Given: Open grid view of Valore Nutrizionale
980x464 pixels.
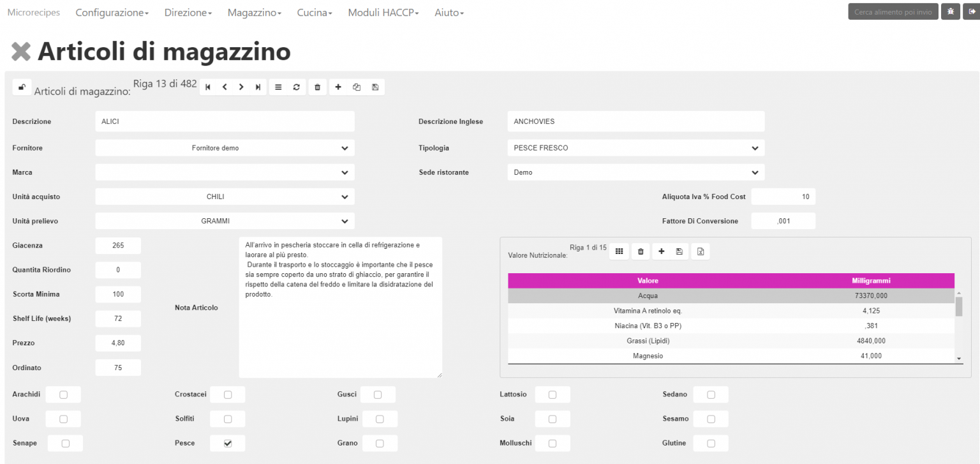Looking at the screenshot, I should (619, 251).
